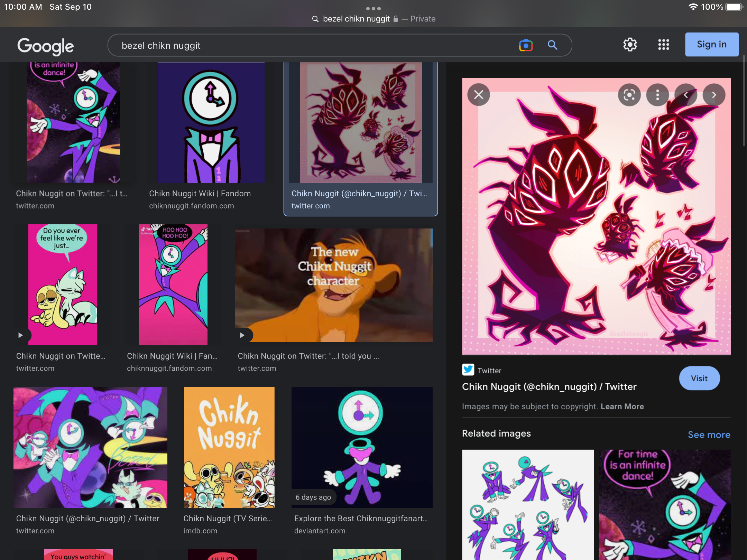
Task: Open the Chikn Nuggit Wiki Fandom clock image
Action: click(211, 123)
